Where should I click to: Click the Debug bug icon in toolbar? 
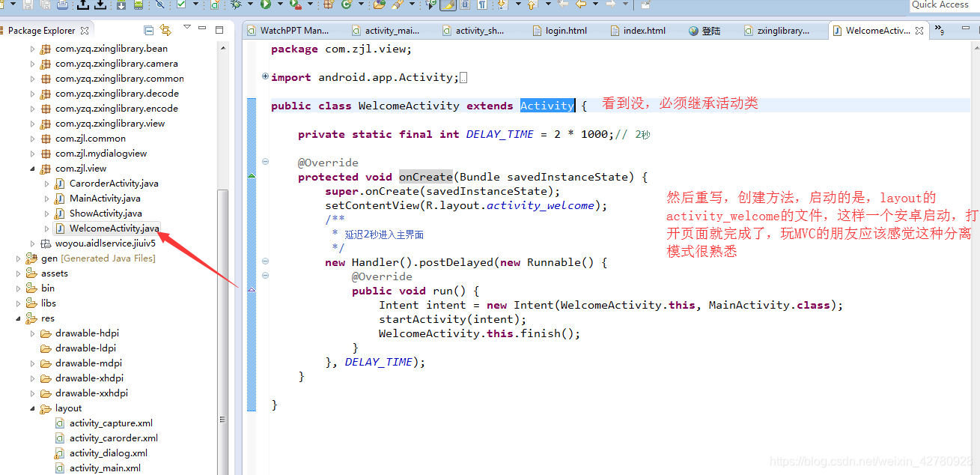[236, 4]
